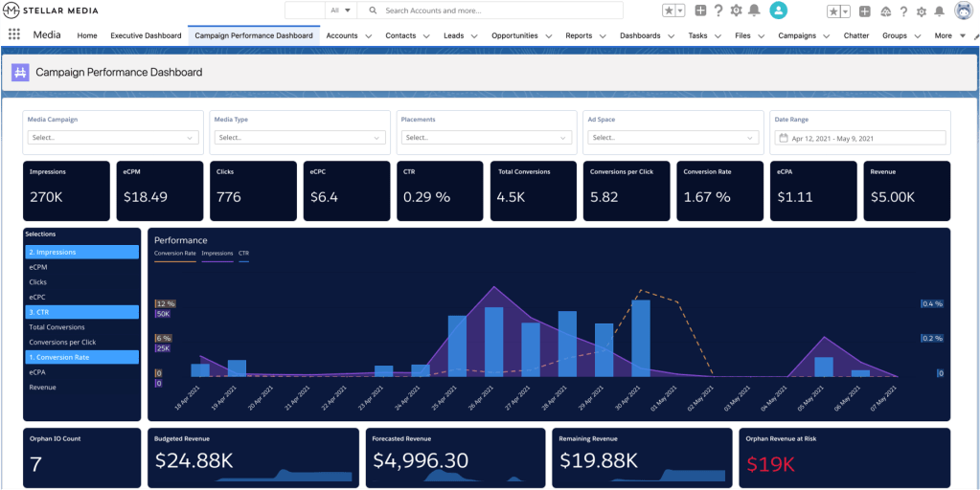Open the search scope All dropdown
This screenshot has width=980, height=490.
(x=339, y=11)
